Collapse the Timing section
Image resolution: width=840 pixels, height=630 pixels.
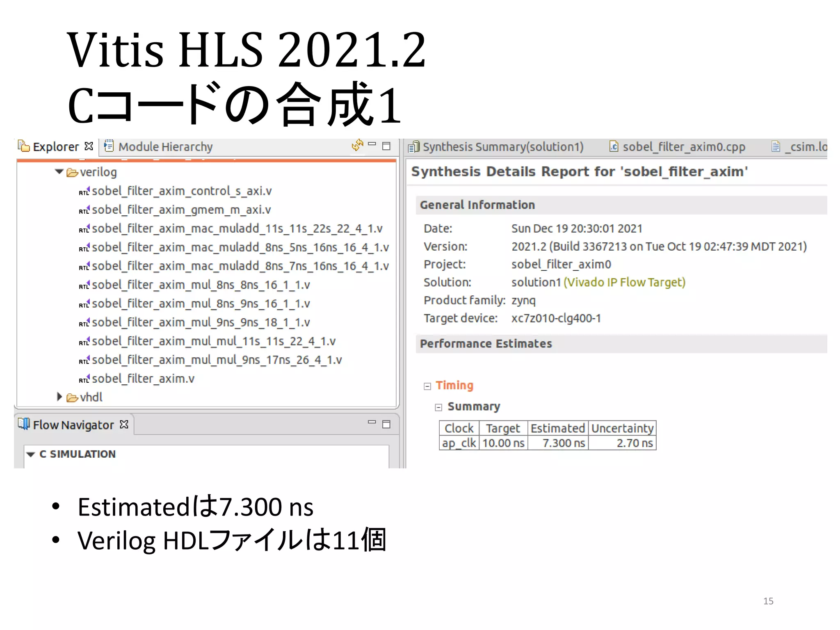tap(427, 386)
